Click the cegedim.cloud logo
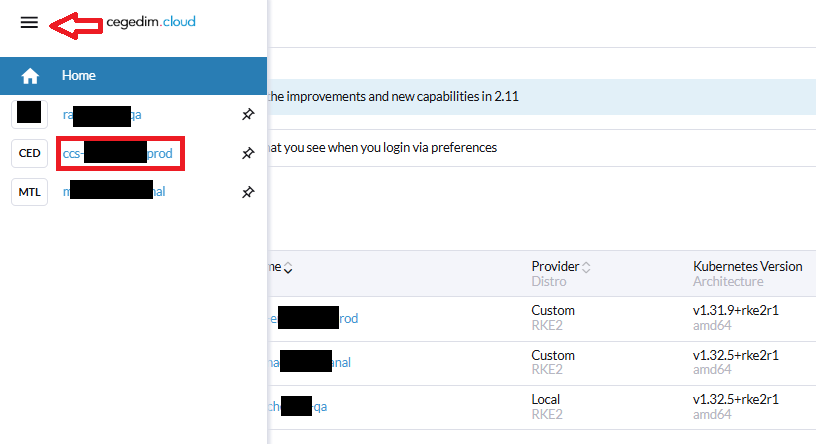 click(152, 24)
